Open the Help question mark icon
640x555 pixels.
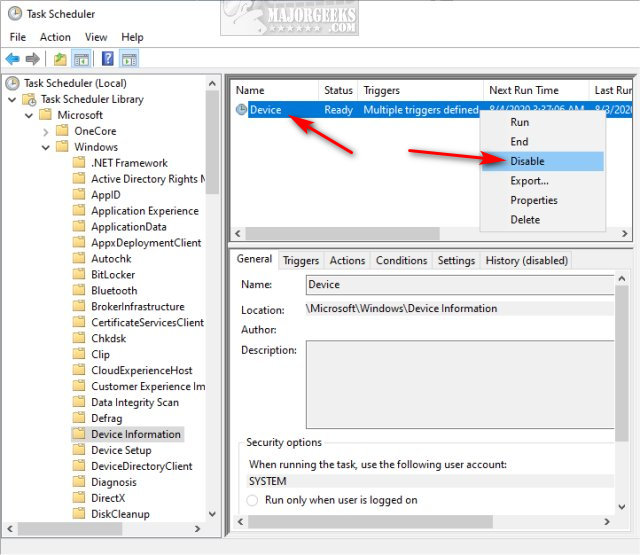(108, 59)
